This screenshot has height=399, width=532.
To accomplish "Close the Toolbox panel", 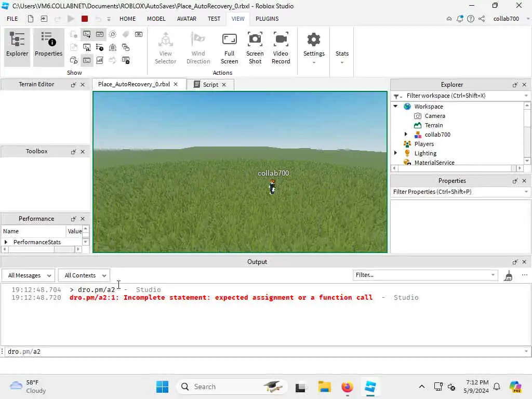I will pos(83,152).
